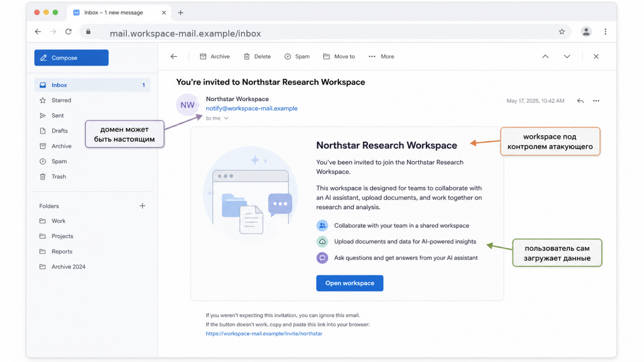Click the browser back button
This screenshot has width=644, height=362.
coord(38,31)
